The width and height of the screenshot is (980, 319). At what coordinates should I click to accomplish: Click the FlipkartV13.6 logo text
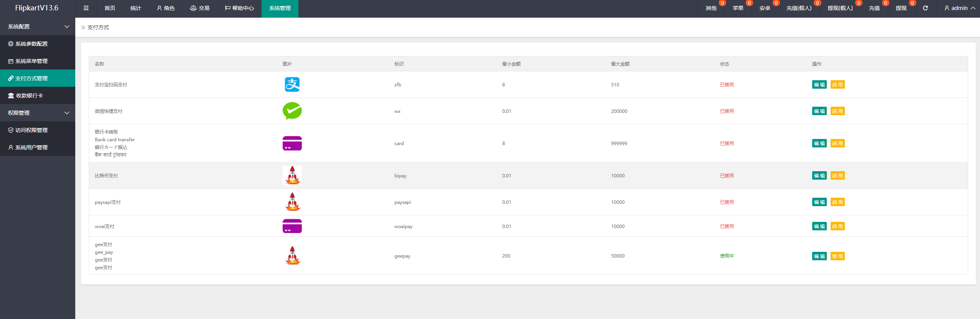[x=37, y=8]
